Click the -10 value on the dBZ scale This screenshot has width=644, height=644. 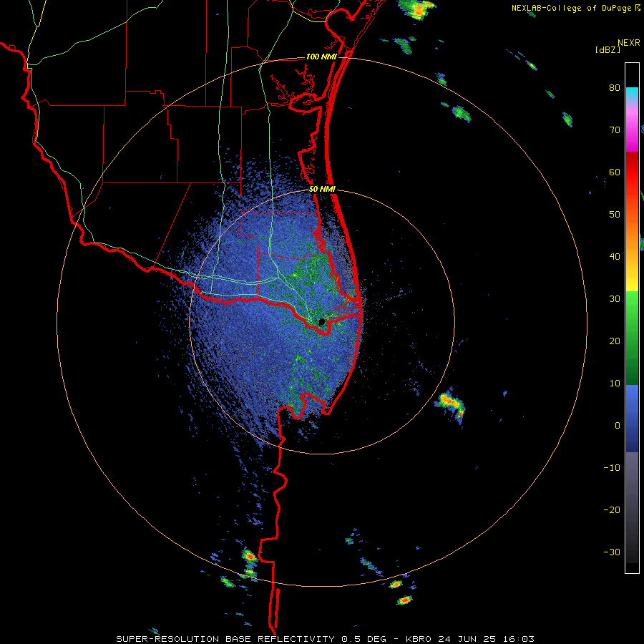612,468
